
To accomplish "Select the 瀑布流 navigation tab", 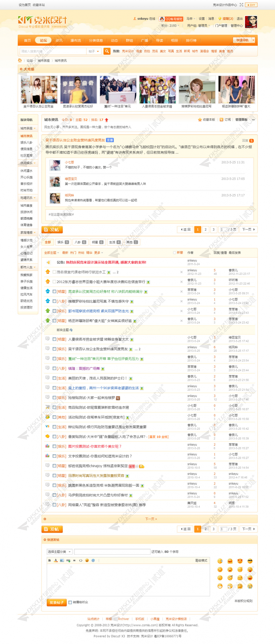I will tap(76, 40).
